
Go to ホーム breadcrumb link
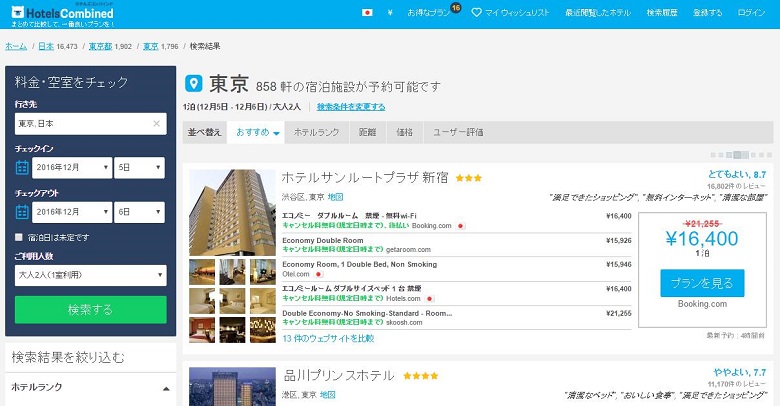point(16,46)
